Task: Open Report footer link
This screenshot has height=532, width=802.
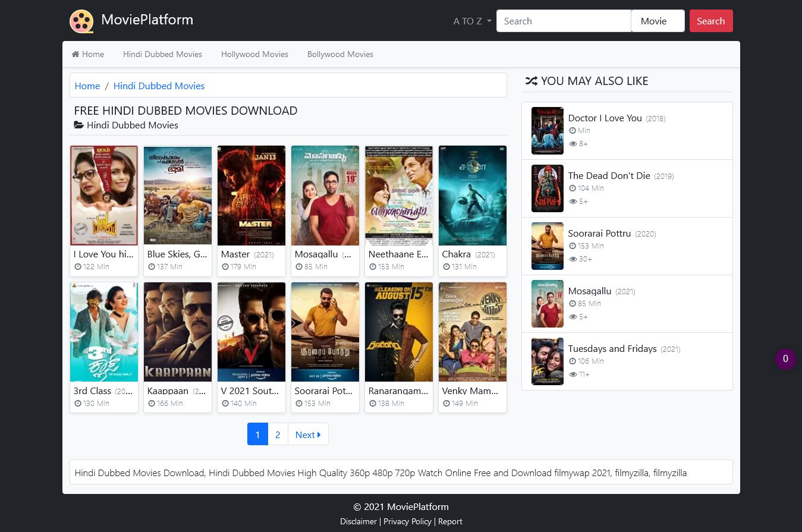Action: 450,521
